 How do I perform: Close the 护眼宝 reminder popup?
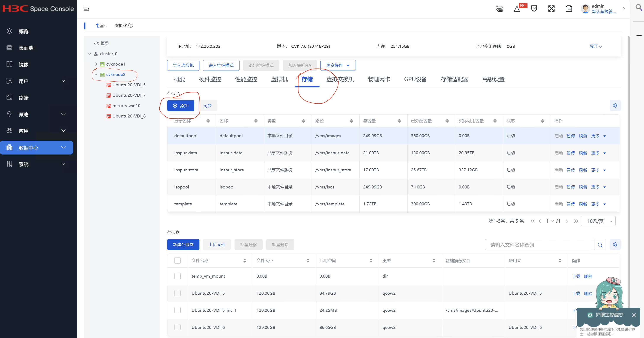point(634,315)
